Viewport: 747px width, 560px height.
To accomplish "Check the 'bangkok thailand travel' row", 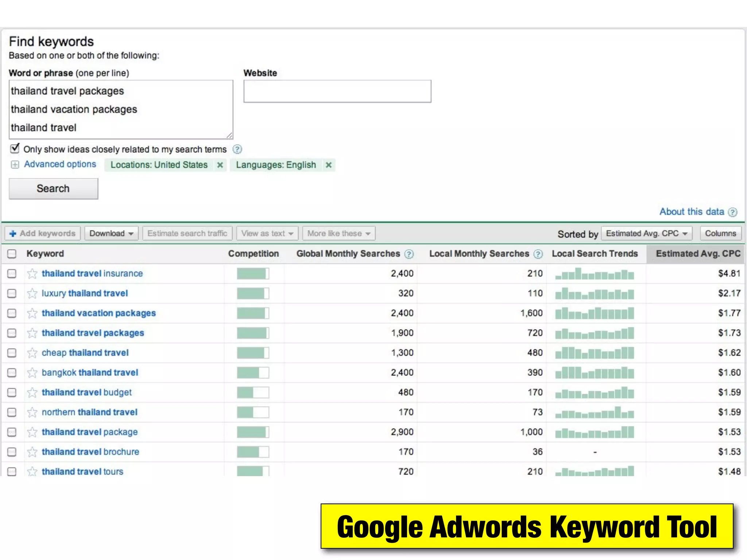I will click(x=12, y=373).
